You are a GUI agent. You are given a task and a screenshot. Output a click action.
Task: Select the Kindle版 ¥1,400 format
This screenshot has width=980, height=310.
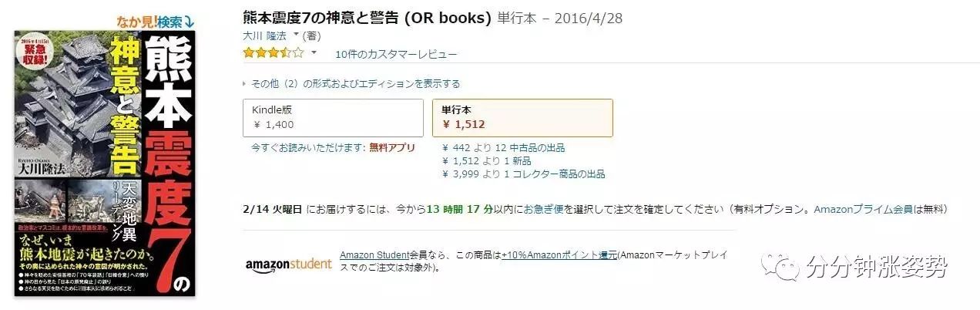[333, 117]
